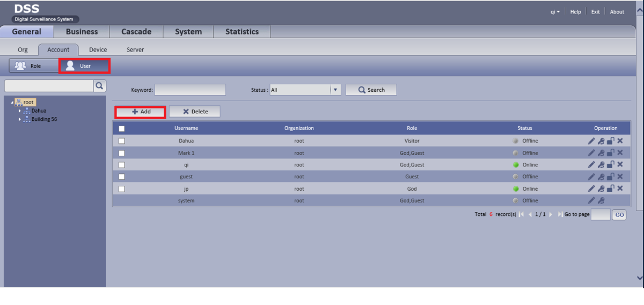Click the system row key icon
644x305 pixels.
[x=601, y=200]
